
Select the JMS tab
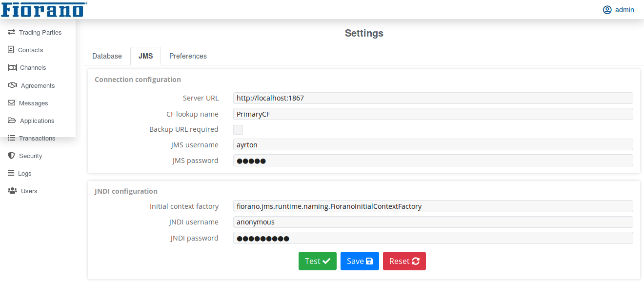145,56
